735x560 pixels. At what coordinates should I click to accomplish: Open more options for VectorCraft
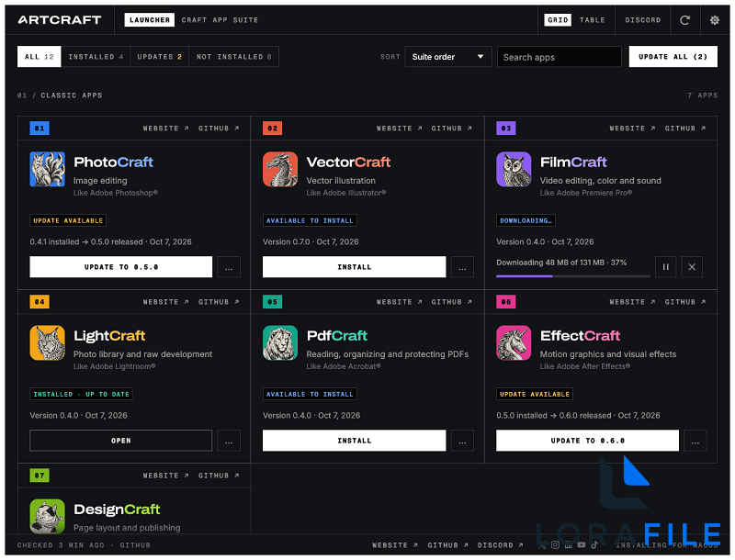point(462,267)
